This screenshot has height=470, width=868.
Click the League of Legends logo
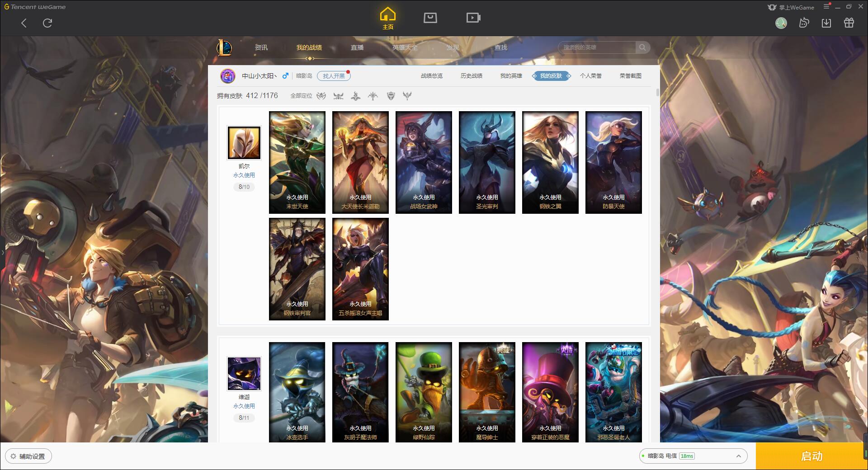click(x=224, y=47)
